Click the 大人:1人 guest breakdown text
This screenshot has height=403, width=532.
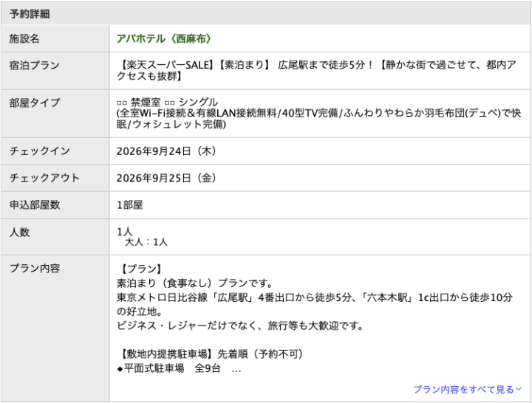point(146,242)
